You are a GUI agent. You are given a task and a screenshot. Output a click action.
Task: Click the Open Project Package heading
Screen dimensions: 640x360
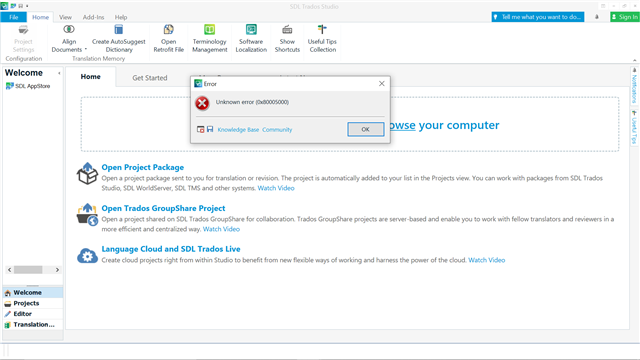pos(142,167)
